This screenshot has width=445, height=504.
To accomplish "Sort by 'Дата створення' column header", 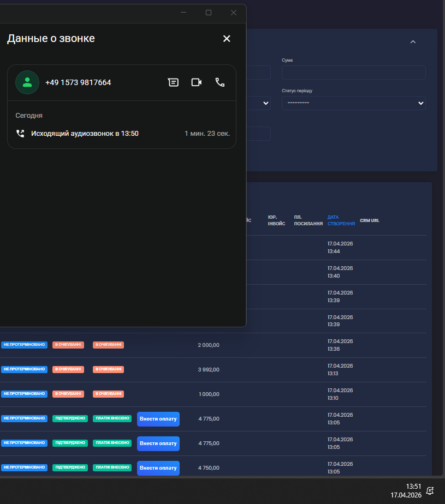I will point(341,220).
